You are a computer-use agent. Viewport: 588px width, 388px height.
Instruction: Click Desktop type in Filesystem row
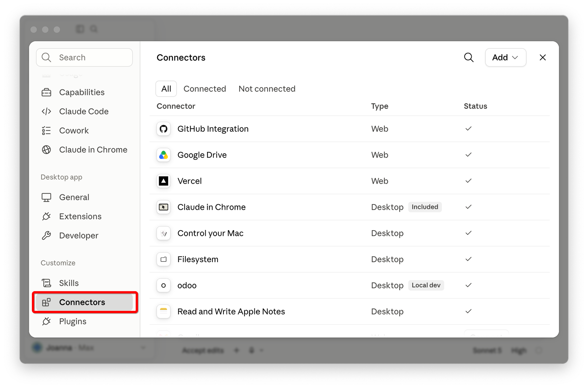(x=387, y=259)
